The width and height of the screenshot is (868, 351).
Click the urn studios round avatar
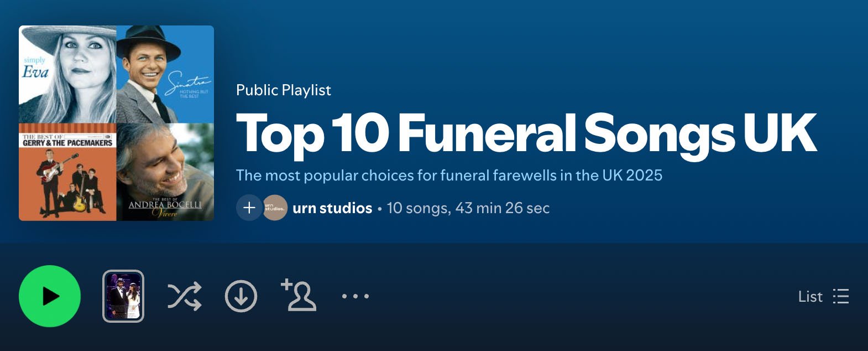tap(275, 208)
